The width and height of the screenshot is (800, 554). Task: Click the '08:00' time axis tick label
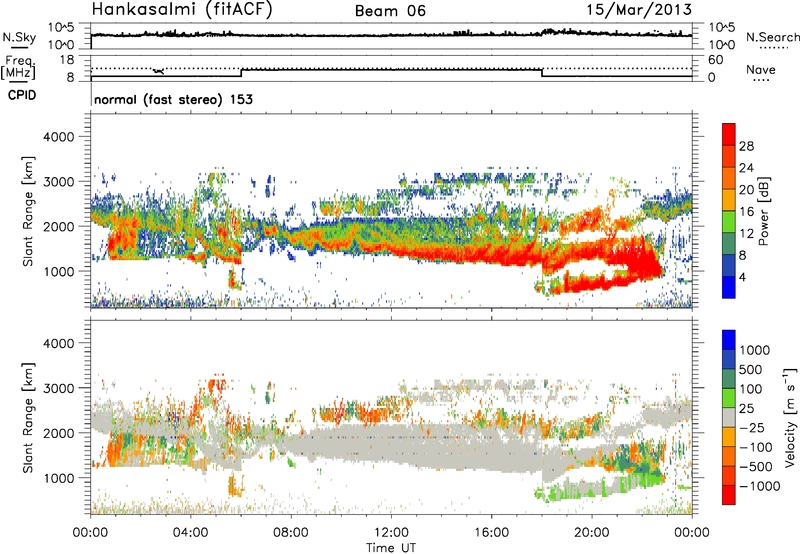pyautogui.click(x=291, y=533)
